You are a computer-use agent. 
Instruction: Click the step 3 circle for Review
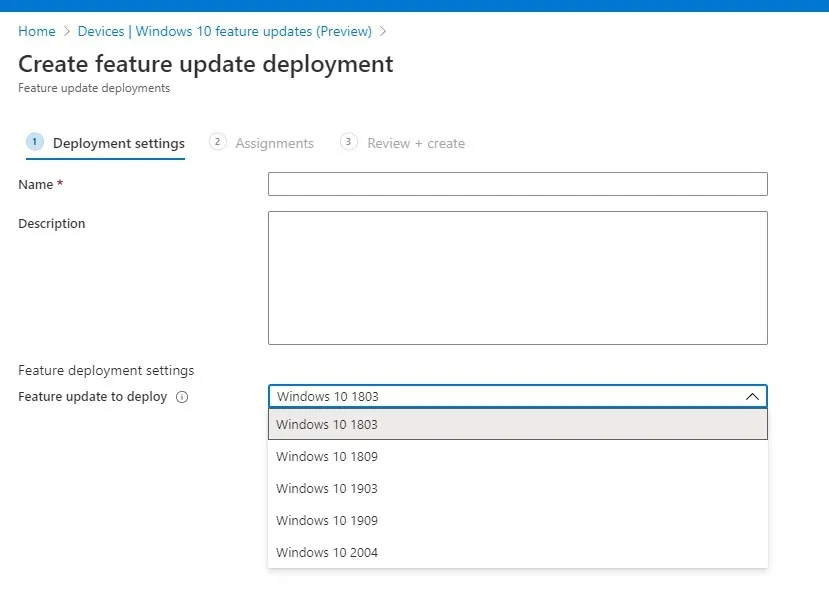348,142
